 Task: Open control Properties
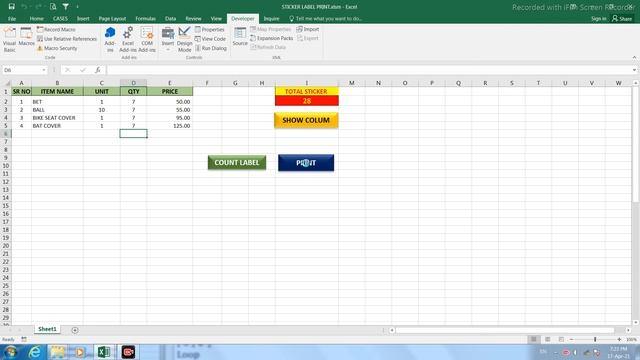tap(209, 29)
